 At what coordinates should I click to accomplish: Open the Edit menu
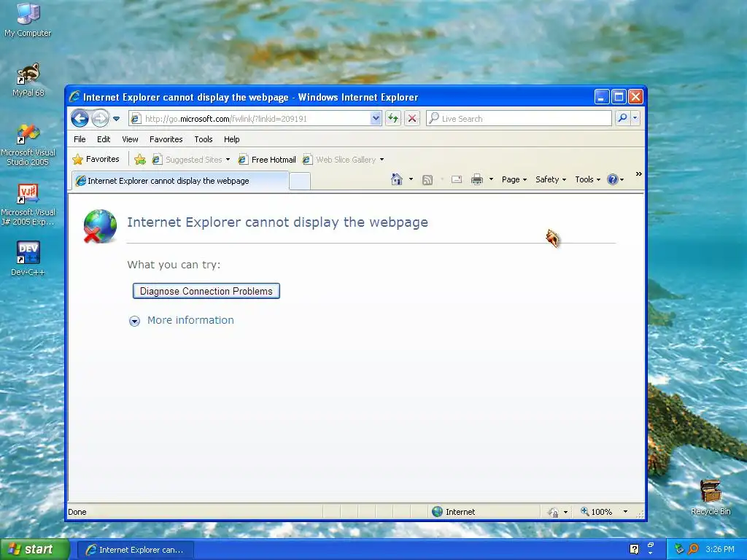coord(104,139)
